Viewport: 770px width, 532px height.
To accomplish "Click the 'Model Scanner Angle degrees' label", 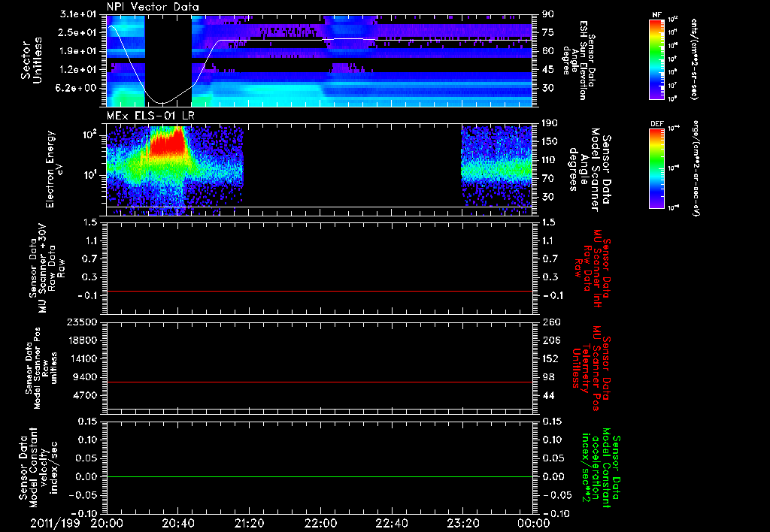I will pyautogui.click(x=589, y=170).
